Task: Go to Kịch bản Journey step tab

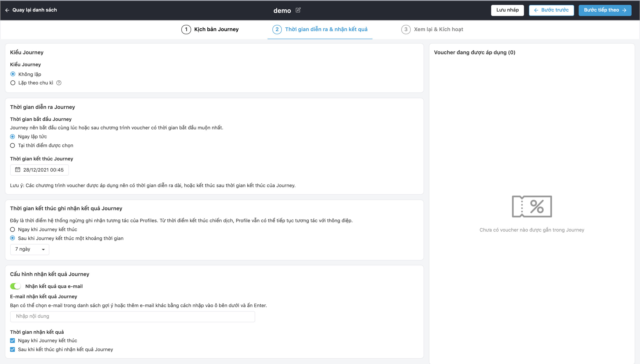Action: (x=216, y=30)
